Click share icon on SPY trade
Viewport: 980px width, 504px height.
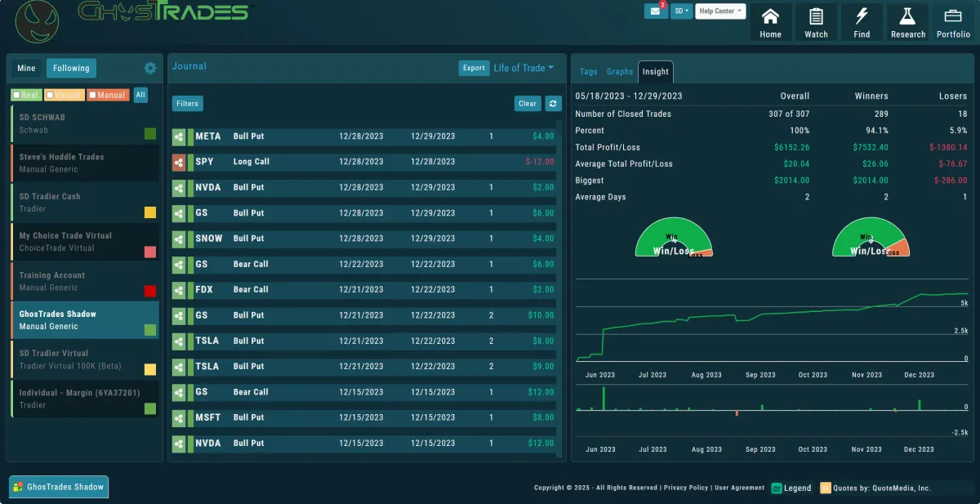point(179,162)
